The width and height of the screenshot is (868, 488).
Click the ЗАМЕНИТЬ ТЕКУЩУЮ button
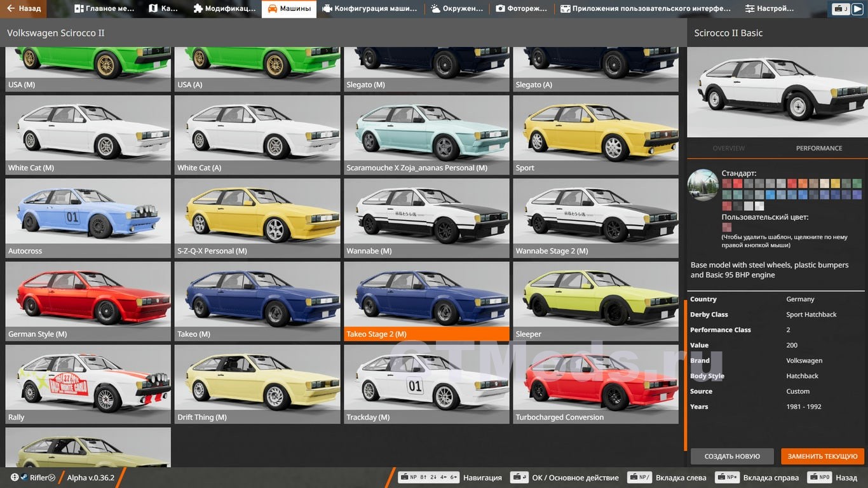click(x=823, y=456)
